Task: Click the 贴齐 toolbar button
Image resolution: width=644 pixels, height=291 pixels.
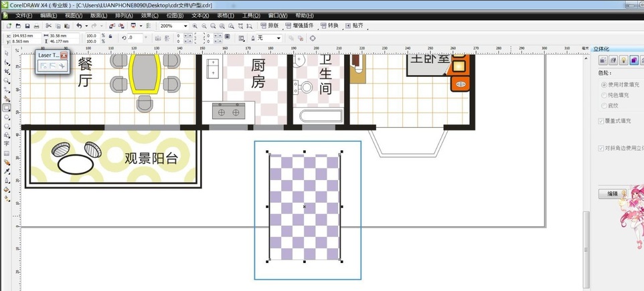Action: tap(354, 25)
